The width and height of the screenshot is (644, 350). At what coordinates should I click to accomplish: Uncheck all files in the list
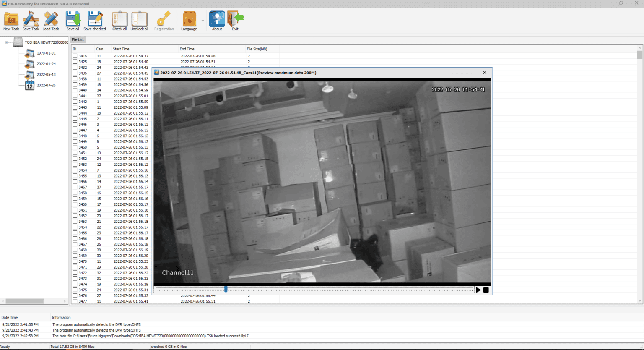pyautogui.click(x=139, y=20)
